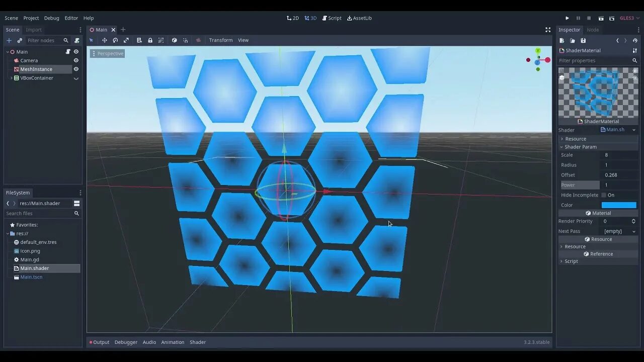Add a new node with plus icon
Screen dimensions: 644x362
click(x=9, y=40)
